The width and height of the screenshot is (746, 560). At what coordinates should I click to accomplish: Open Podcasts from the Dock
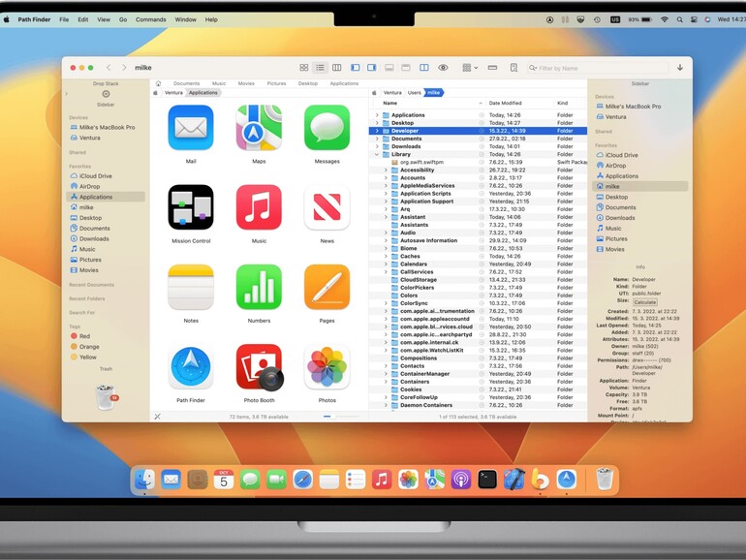[x=460, y=480]
